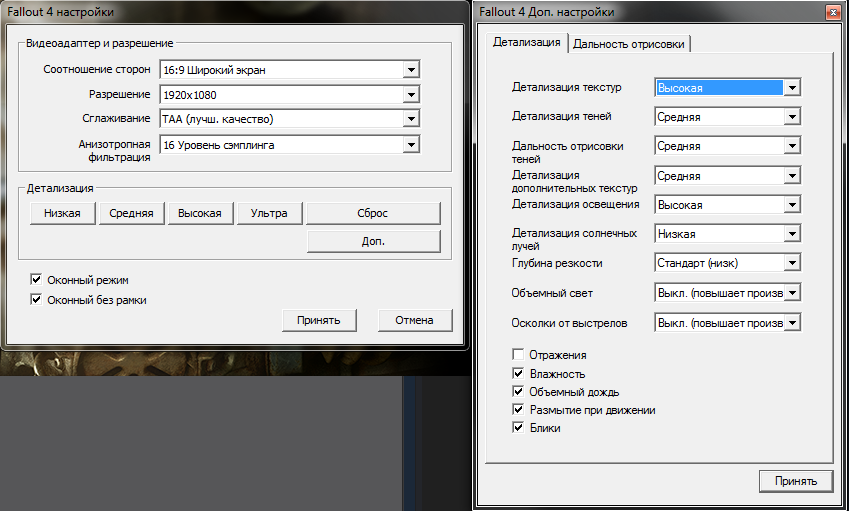Open the Сглаживание TAA dropdown
Screen dimensions: 849x511
pyautogui.click(x=290, y=119)
